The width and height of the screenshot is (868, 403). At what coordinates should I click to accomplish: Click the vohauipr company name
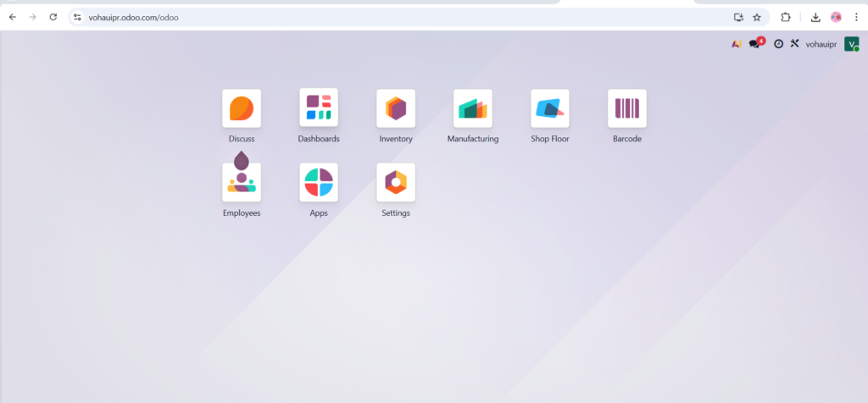click(821, 44)
